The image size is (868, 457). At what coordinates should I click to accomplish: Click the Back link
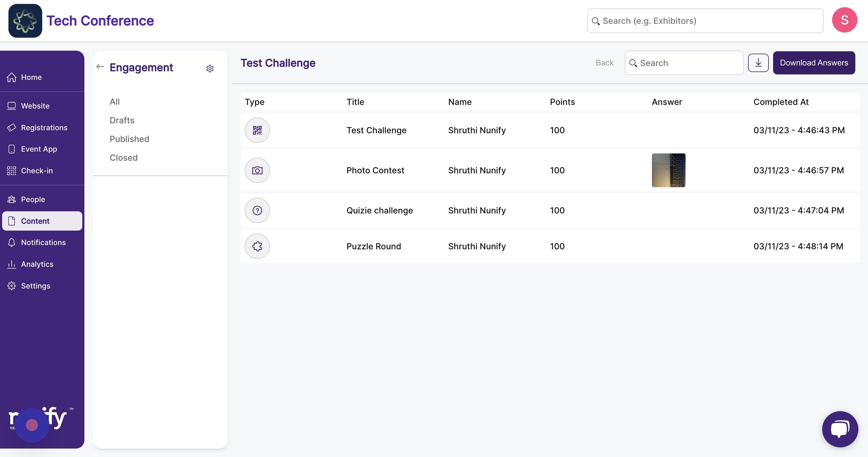[x=604, y=63]
